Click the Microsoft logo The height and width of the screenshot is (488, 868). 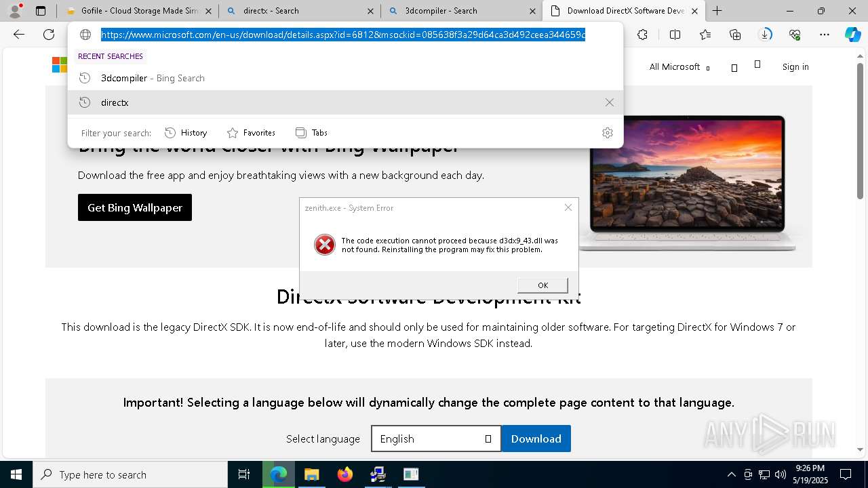click(60, 65)
